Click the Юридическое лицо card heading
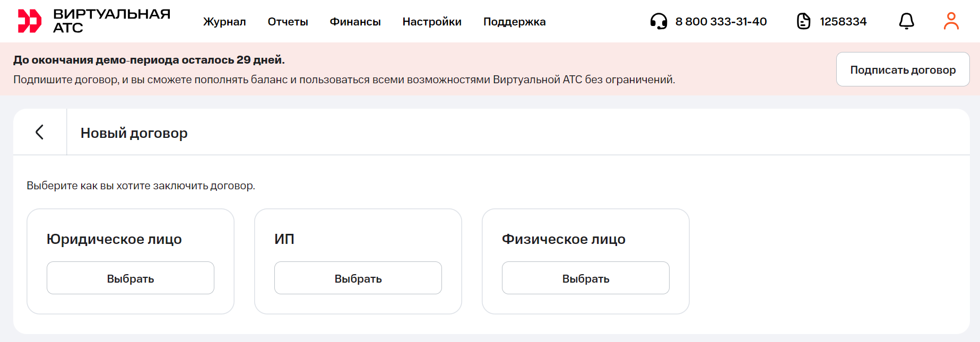Image resolution: width=980 pixels, height=342 pixels. (114, 239)
